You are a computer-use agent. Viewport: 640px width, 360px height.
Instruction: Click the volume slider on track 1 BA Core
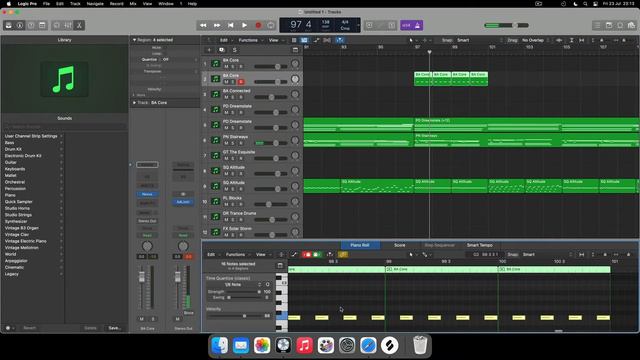271,67
